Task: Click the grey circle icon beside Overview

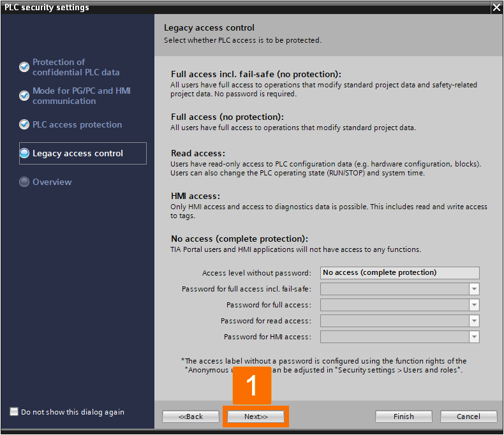Action: (x=24, y=182)
